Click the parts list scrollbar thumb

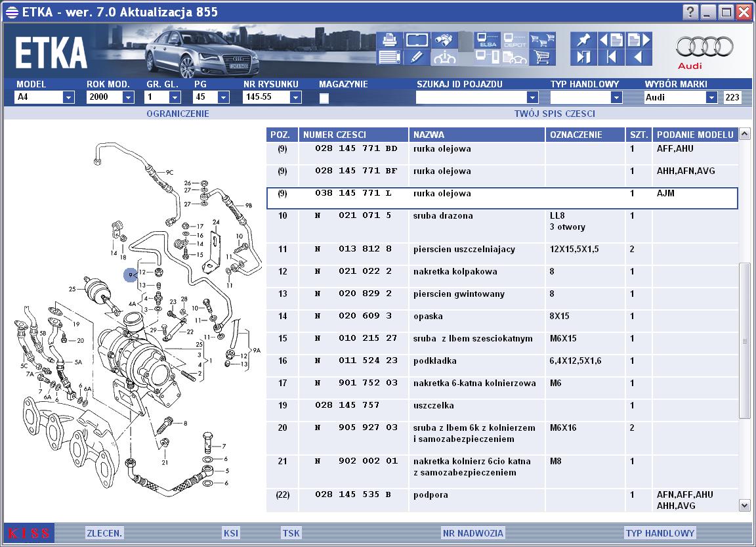744,341
